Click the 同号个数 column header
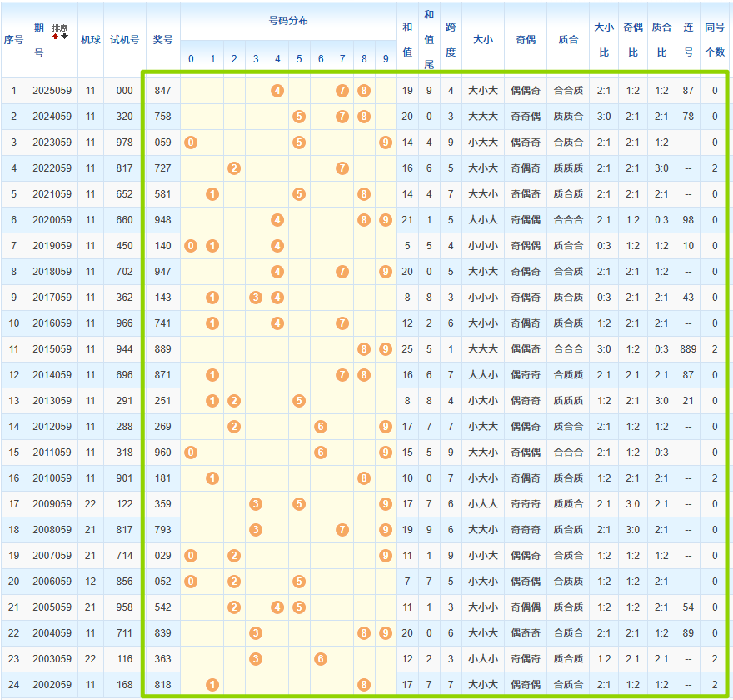The height and width of the screenshot is (700, 733). click(x=715, y=39)
